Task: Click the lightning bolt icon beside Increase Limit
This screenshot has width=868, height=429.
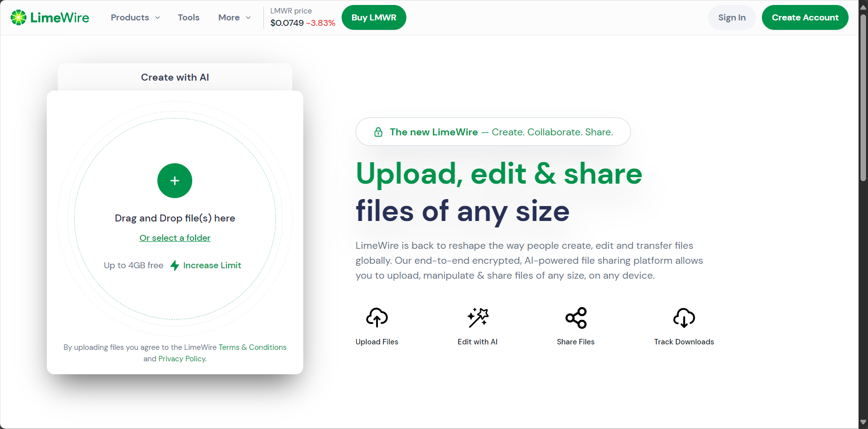Action: pos(175,266)
